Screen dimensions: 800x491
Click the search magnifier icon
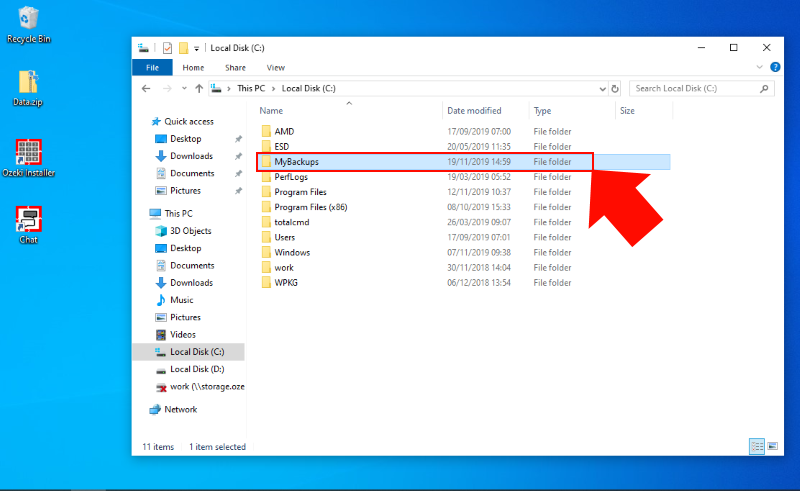pyautogui.click(x=764, y=88)
